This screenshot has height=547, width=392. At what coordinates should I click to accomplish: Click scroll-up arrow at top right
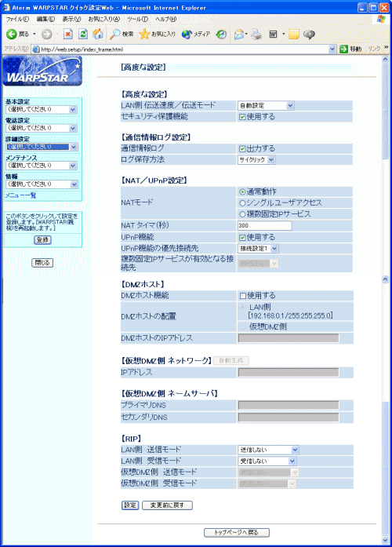[385, 60]
